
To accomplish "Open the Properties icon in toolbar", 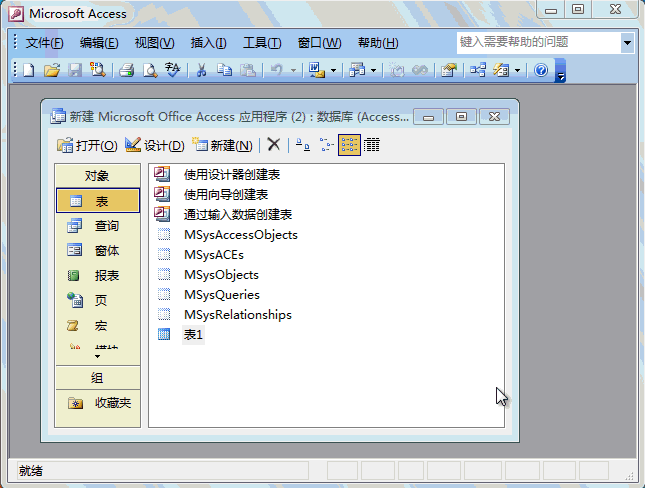I will tap(449, 70).
